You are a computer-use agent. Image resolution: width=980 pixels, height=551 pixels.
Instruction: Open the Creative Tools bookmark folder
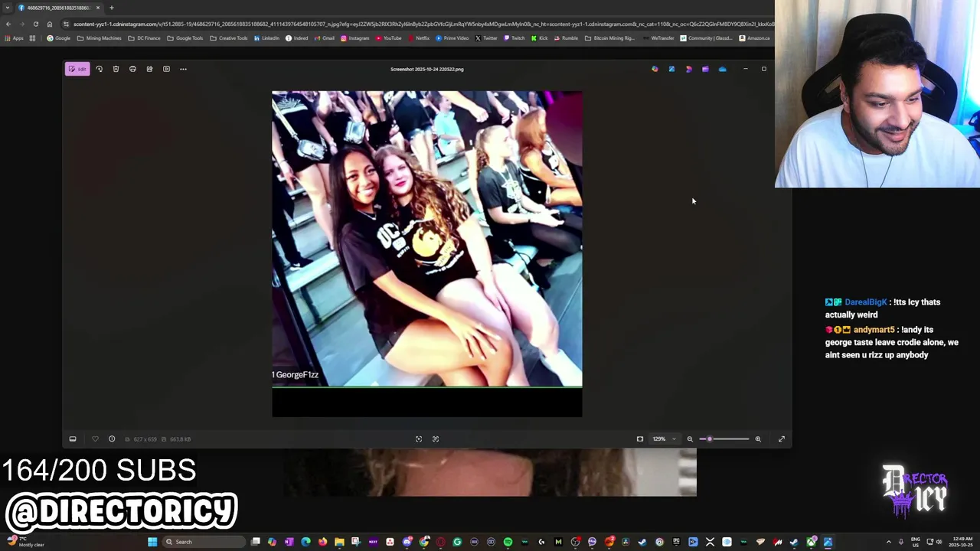[229, 38]
